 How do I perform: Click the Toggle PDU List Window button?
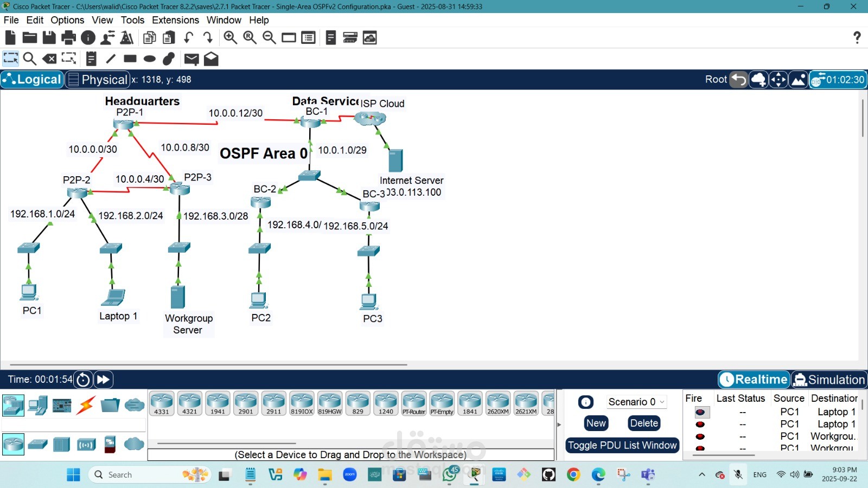coord(622,445)
